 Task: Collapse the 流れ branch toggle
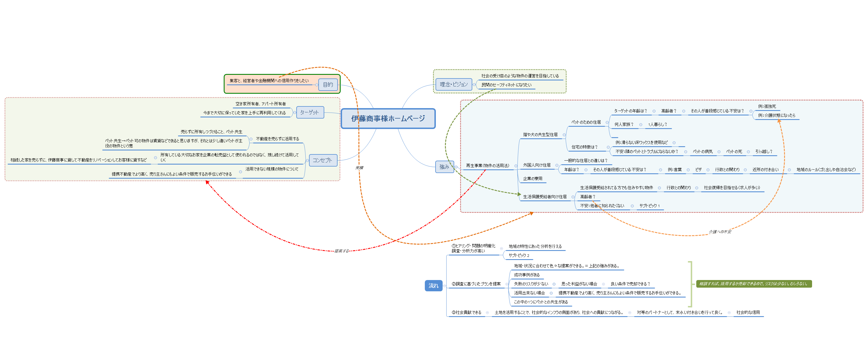pyautogui.click(x=444, y=286)
